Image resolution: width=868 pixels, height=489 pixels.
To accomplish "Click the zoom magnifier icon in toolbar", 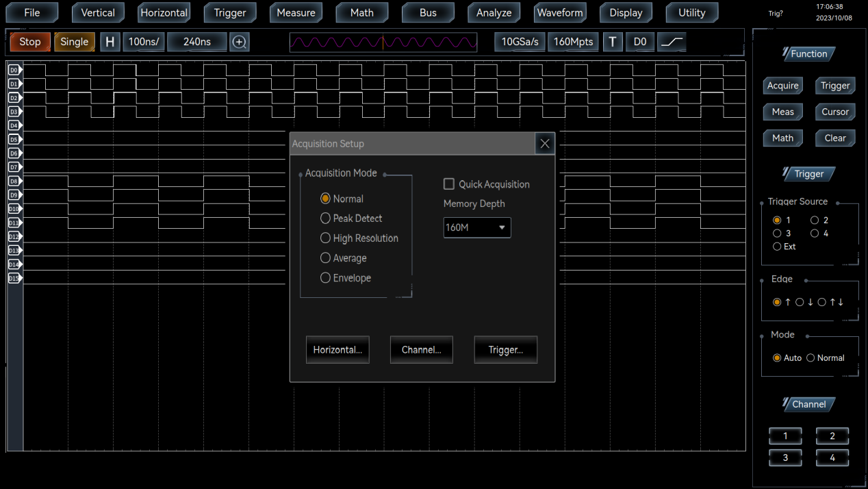I will (239, 42).
